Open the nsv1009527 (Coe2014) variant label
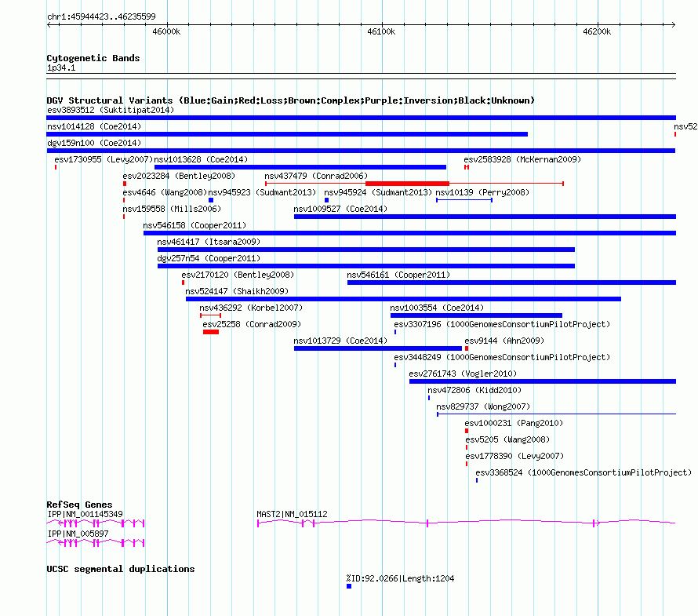 340,209
